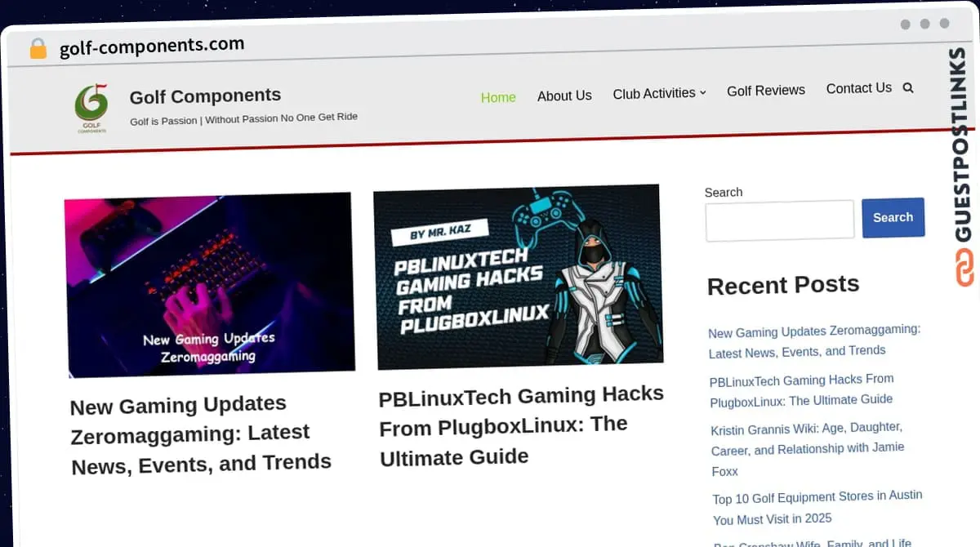Go to the Home menu item
Screen dimensions: 980x547
click(498, 97)
